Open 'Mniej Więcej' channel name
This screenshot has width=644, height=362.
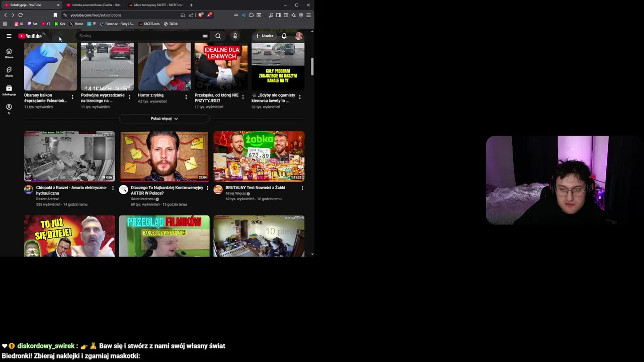(x=235, y=194)
